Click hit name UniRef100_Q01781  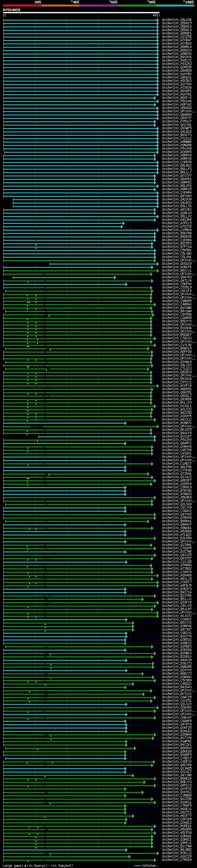[177, 125]
